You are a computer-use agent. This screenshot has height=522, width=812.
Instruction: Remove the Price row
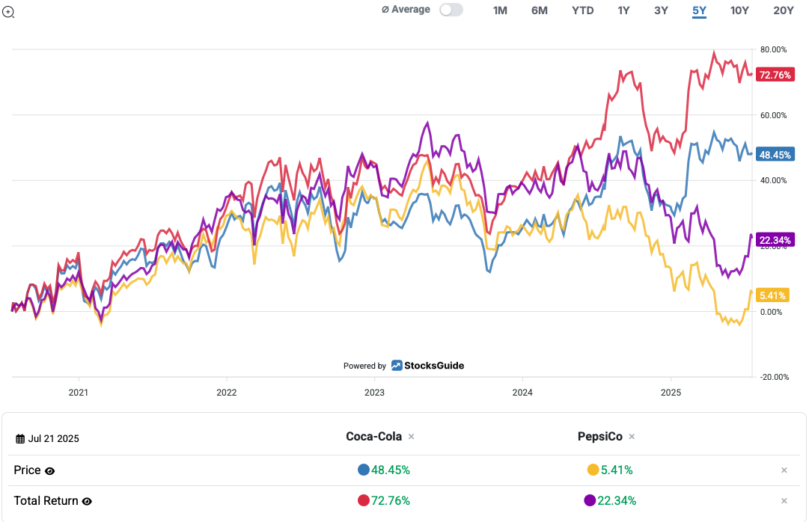[784, 470]
